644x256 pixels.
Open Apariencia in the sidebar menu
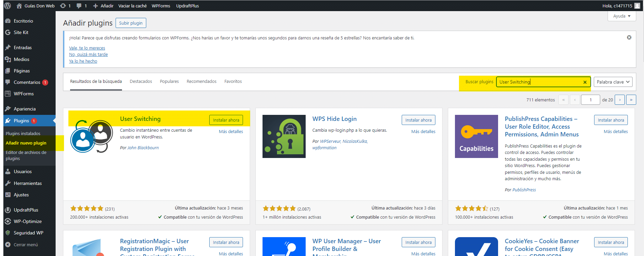coord(25,109)
